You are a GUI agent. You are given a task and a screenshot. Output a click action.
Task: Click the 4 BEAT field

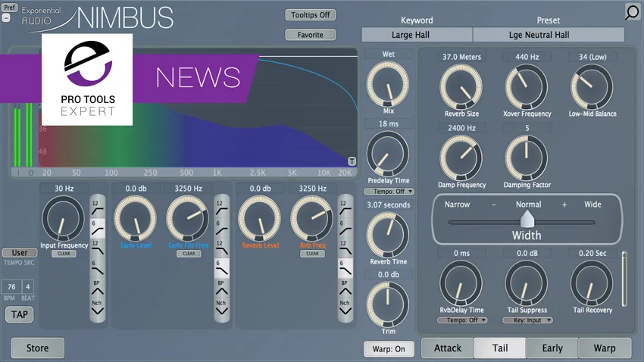click(28, 286)
